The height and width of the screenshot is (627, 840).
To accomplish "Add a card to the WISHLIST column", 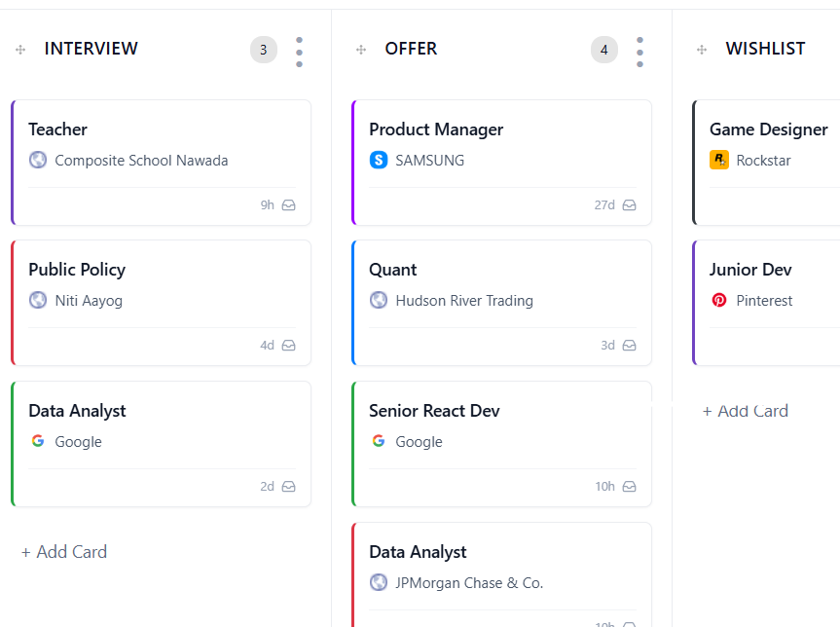I will [x=746, y=411].
